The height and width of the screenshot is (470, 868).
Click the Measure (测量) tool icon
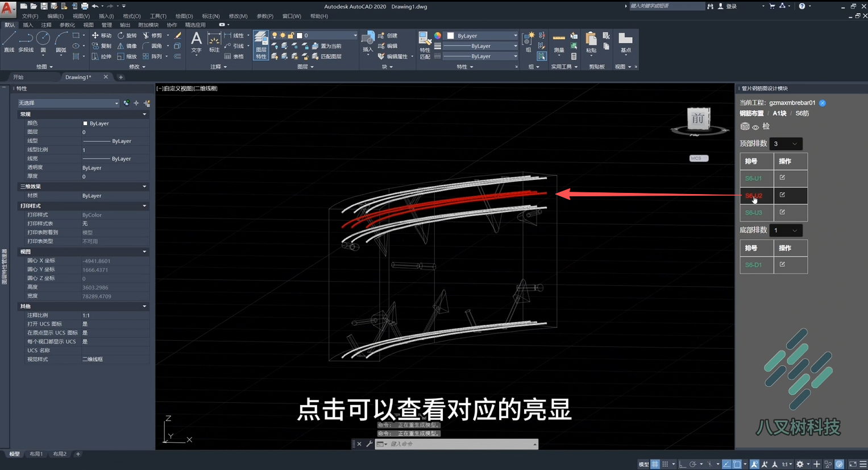(559, 43)
